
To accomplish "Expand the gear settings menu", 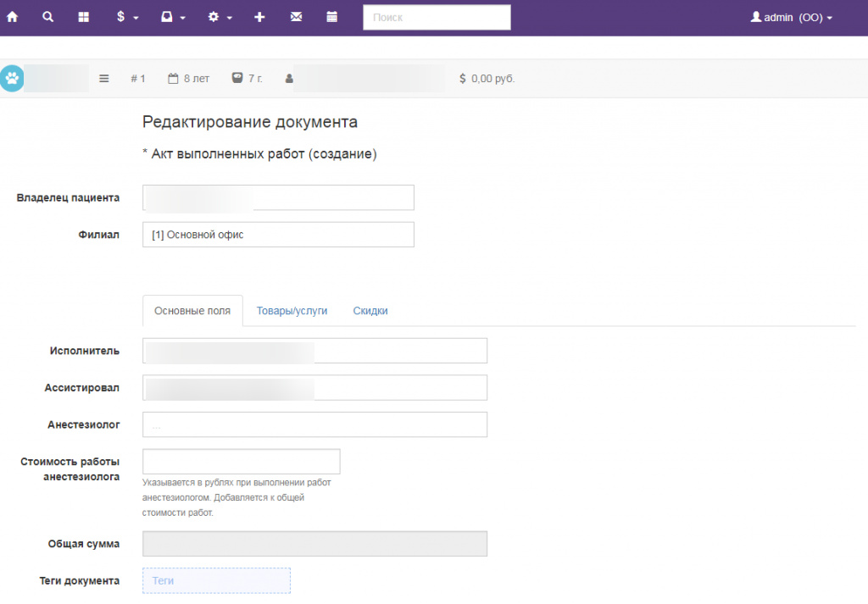I will 220,17.
